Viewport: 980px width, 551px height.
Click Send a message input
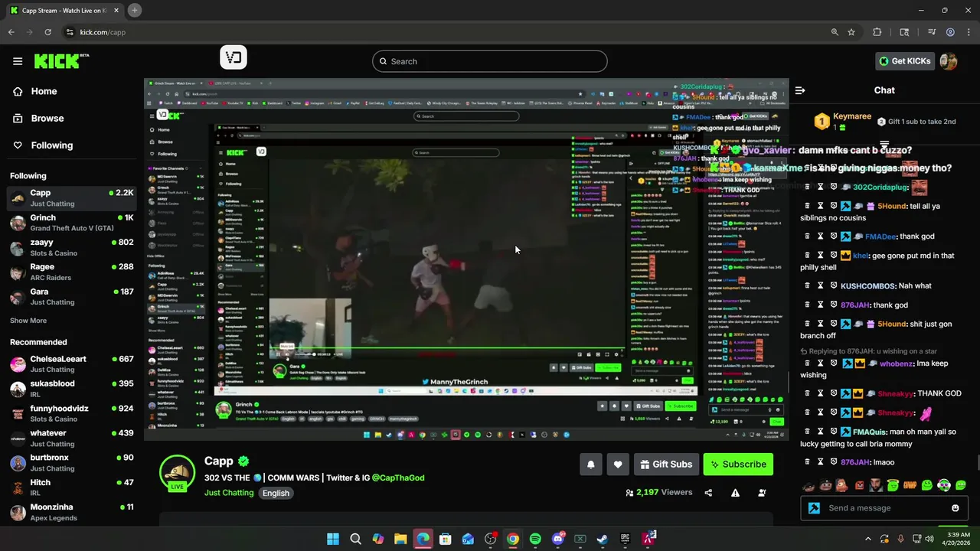click(x=884, y=508)
